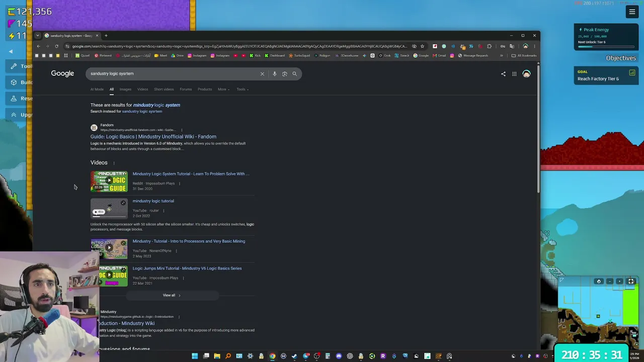Image resolution: width=644 pixels, height=362 pixels.
Task: Reload the Chrome page
Action: [x=56, y=46]
